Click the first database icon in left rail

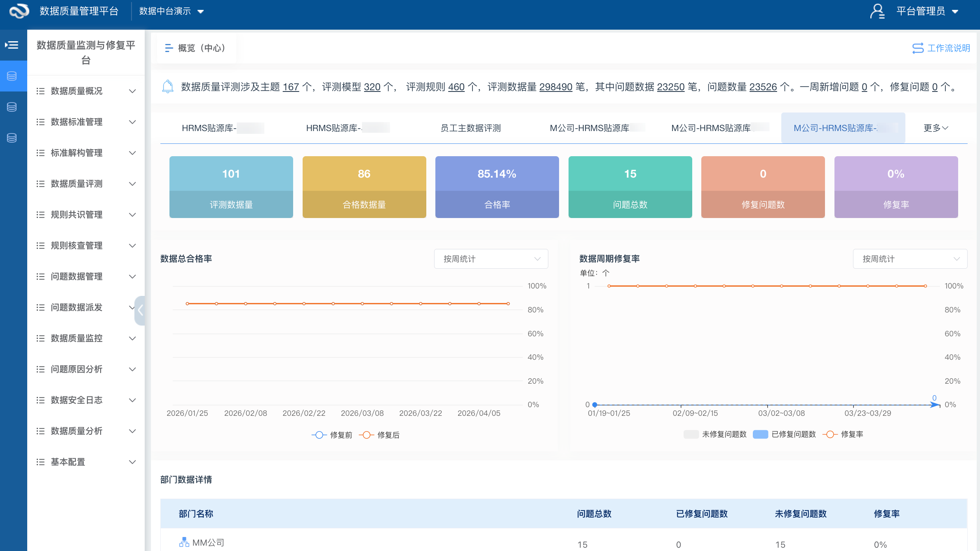(x=12, y=76)
